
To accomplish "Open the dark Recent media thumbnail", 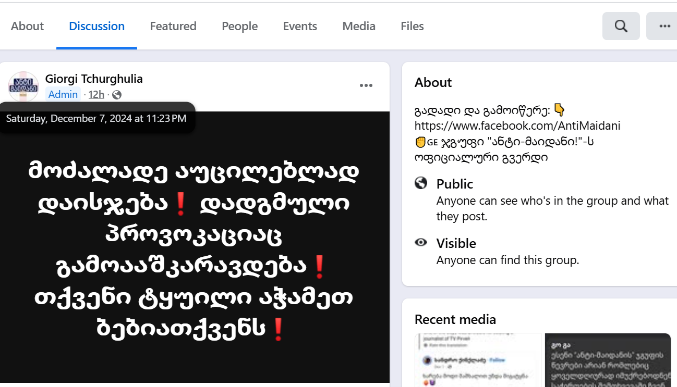I will 608,360.
